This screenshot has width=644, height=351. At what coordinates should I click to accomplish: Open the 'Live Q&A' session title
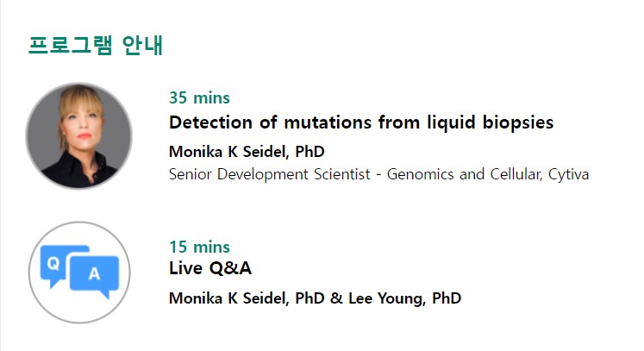click(x=209, y=268)
